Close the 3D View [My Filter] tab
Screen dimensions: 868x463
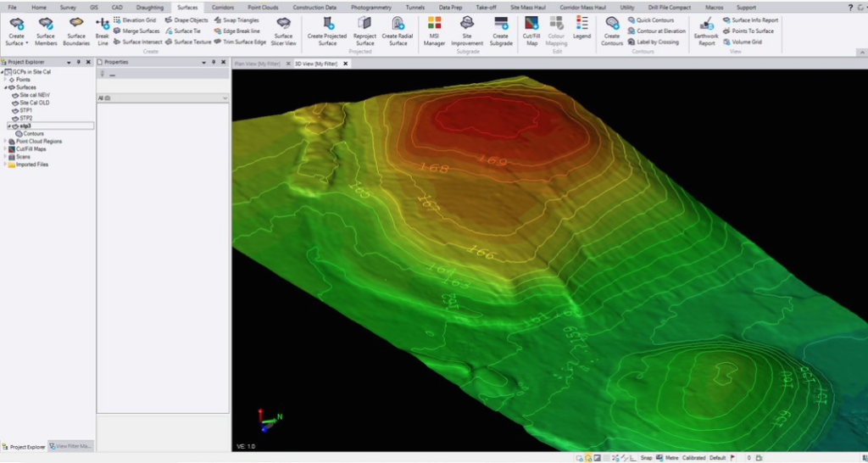[x=346, y=64]
